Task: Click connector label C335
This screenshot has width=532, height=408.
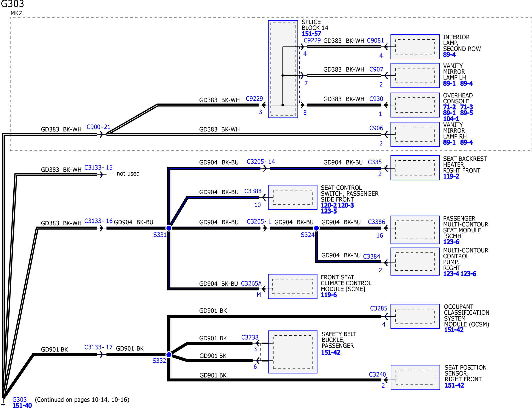Action: (x=375, y=162)
